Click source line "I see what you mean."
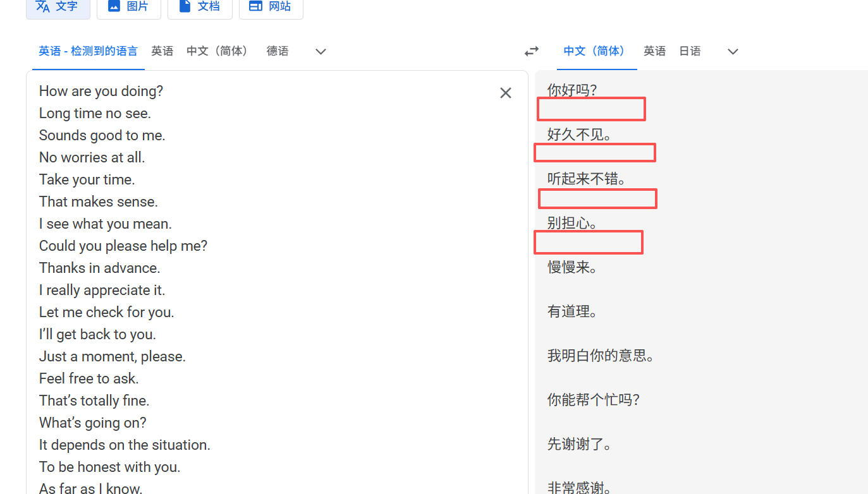The width and height of the screenshot is (868, 494). [x=106, y=224]
